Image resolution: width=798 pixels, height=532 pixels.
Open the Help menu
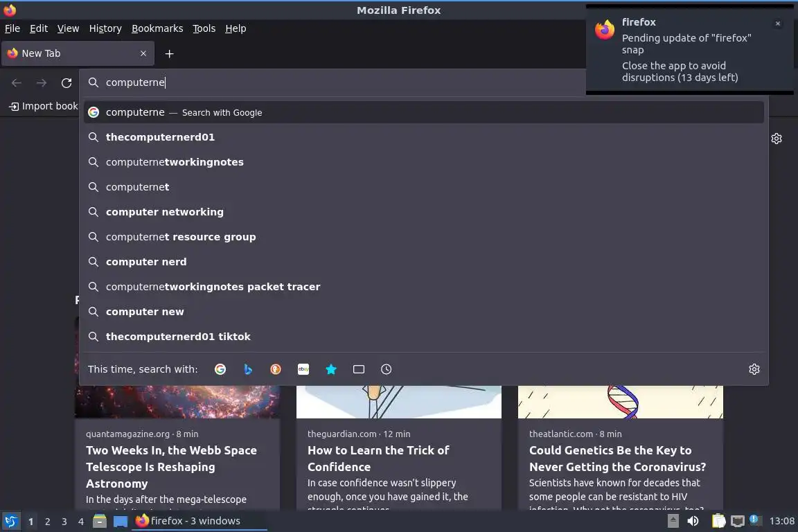[x=236, y=28]
